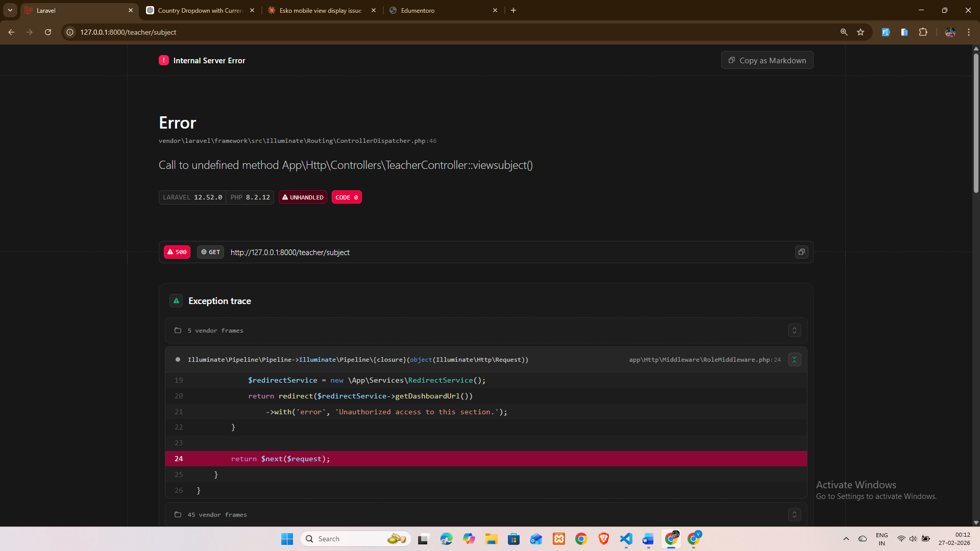Open the volume control in the tray
This screenshot has height=551, width=980.
[913, 539]
